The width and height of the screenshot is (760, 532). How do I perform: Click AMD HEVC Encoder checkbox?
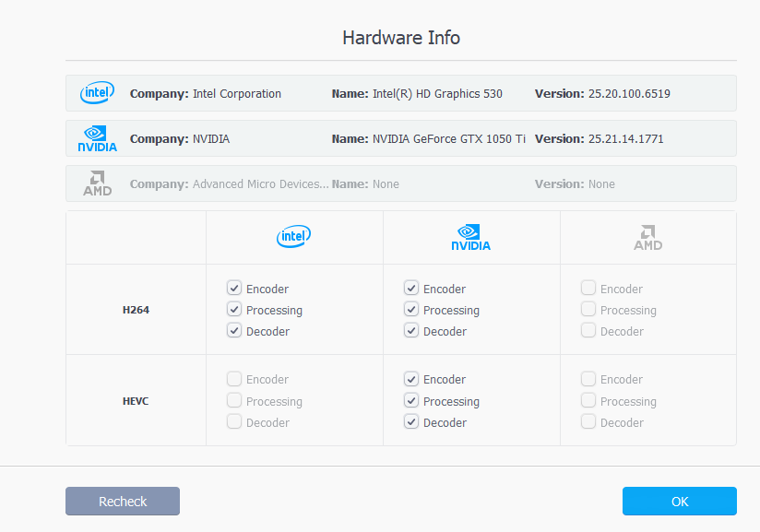point(588,379)
